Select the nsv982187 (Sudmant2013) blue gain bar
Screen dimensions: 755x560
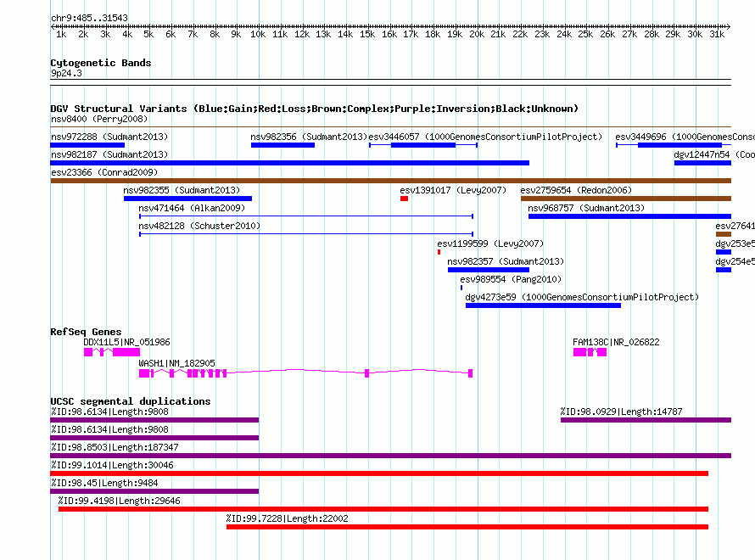290,163
